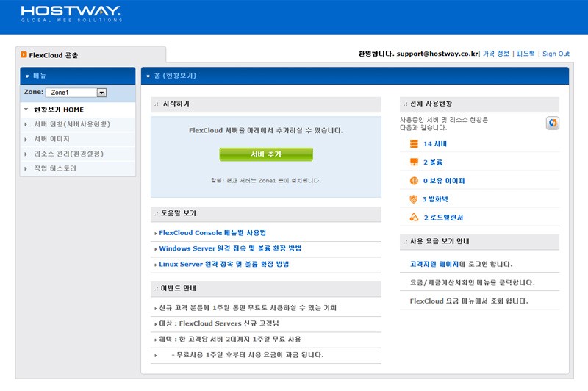Open 작업 히스토리 menu item
The height and width of the screenshot is (391, 588).
pyautogui.click(x=55, y=168)
